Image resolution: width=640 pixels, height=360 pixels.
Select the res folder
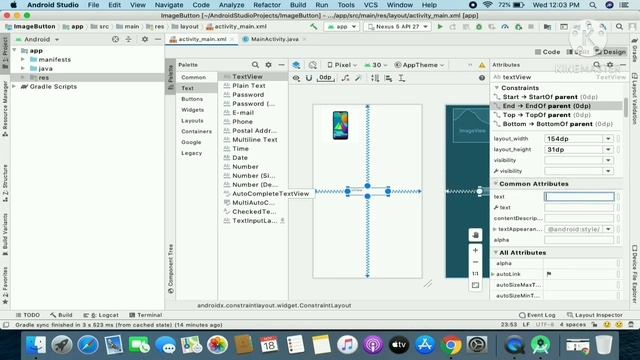[x=44, y=78]
